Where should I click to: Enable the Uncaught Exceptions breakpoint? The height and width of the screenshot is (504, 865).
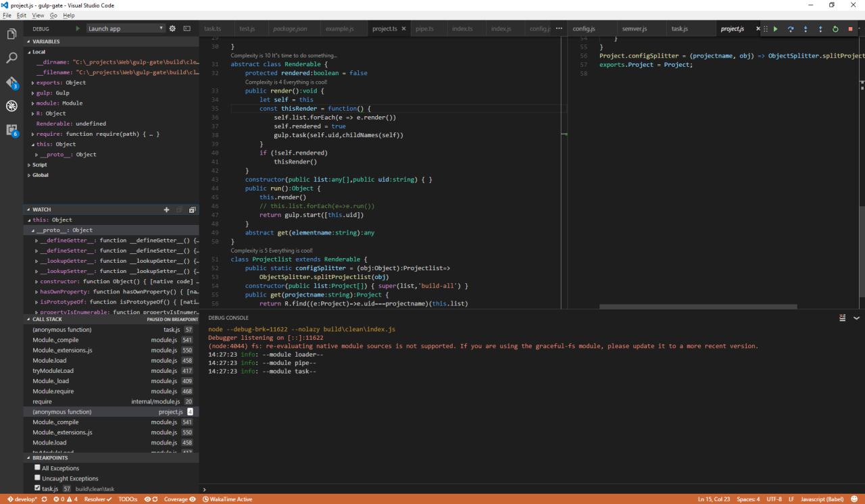pyautogui.click(x=38, y=478)
